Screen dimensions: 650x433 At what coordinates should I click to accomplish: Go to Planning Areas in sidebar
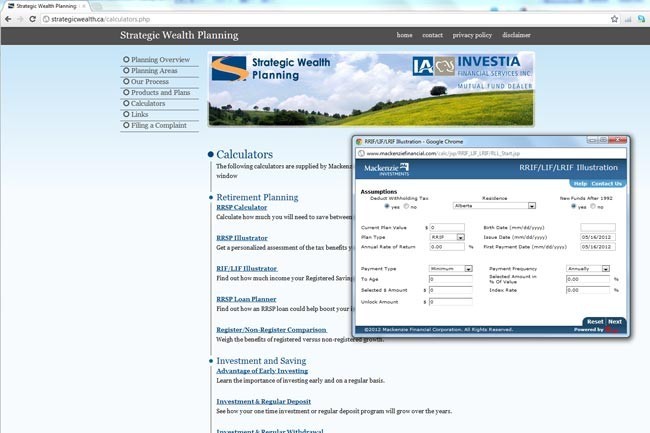pos(154,70)
